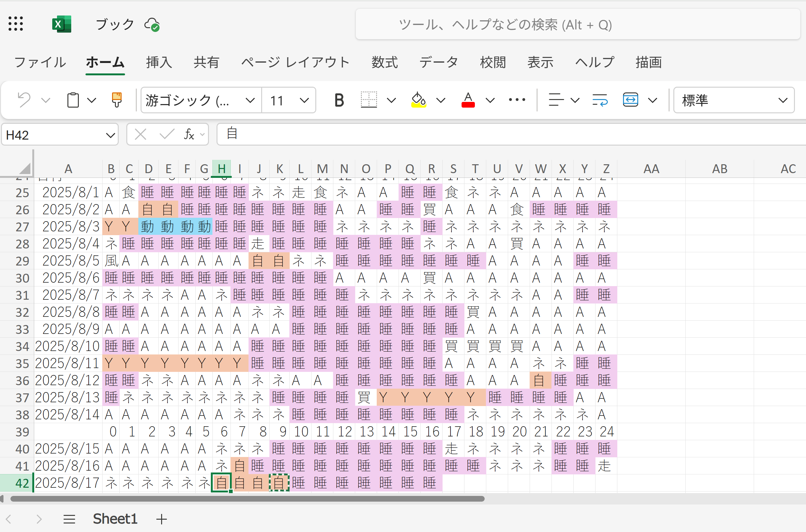Click the Undo arrow icon

pos(24,100)
